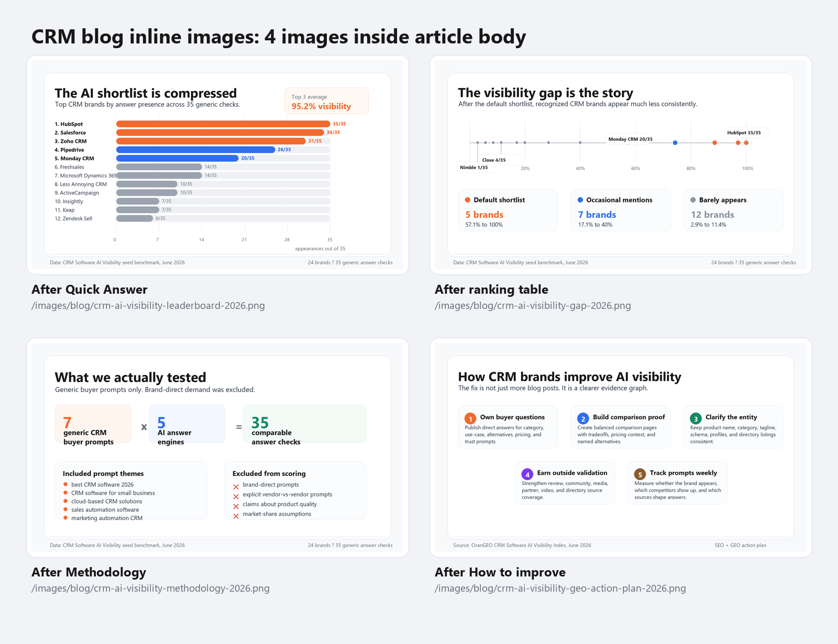Viewport: 838px width, 644px height.
Task: Open the methodology image thumbnail
Action: [x=217, y=447]
